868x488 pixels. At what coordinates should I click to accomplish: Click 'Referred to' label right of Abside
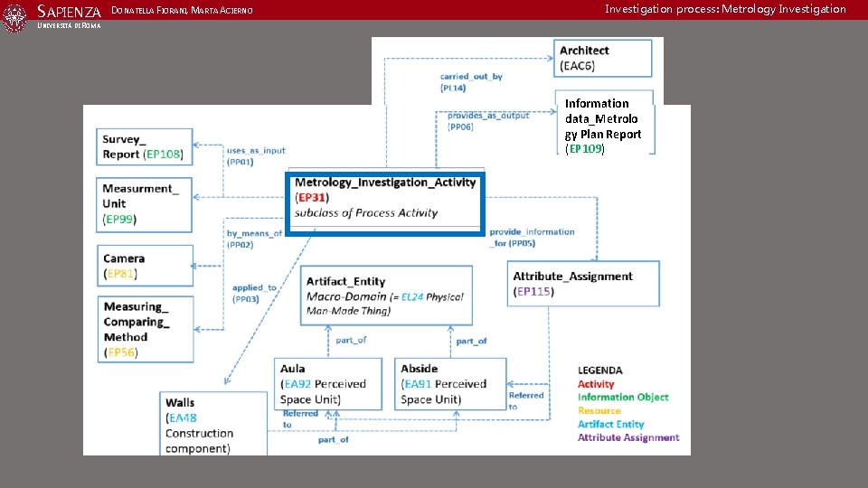pyautogui.click(x=526, y=401)
